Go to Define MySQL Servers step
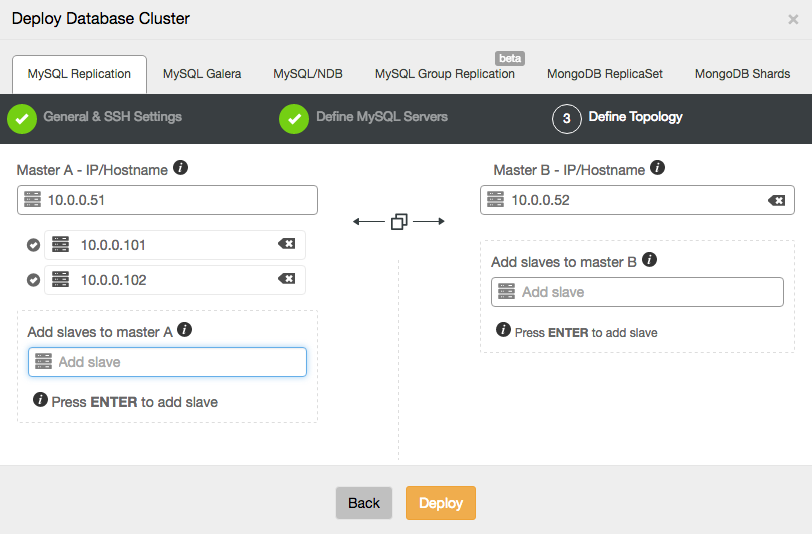This screenshot has width=812, height=534. [x=382, y=117]
